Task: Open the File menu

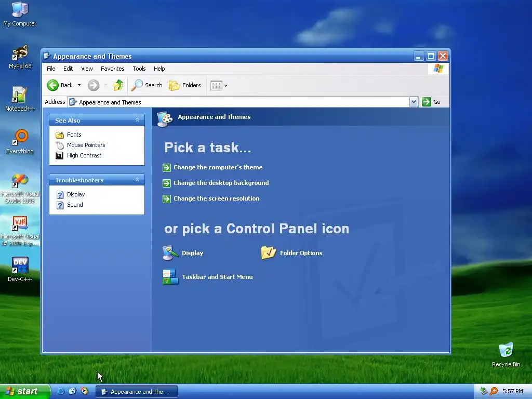Action: [x=51, y=69]
